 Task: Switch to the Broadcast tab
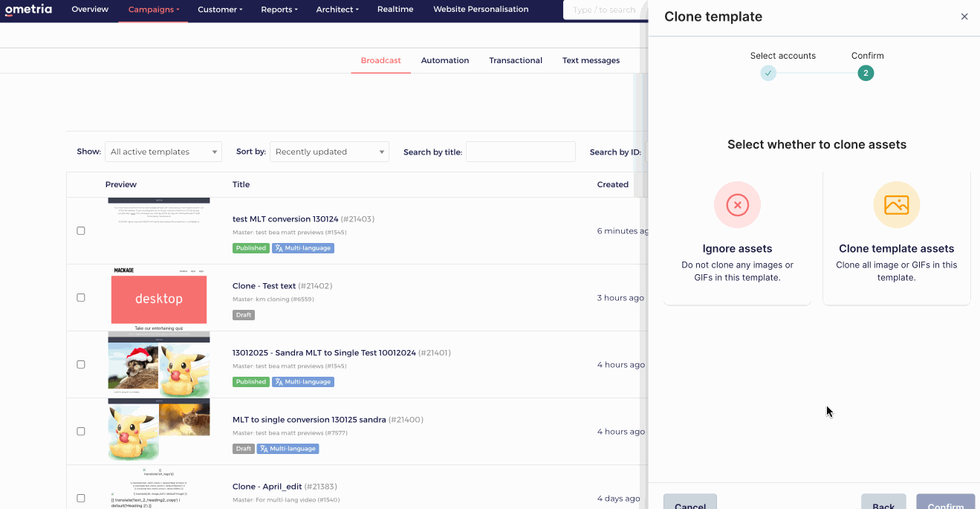[380, 61]
